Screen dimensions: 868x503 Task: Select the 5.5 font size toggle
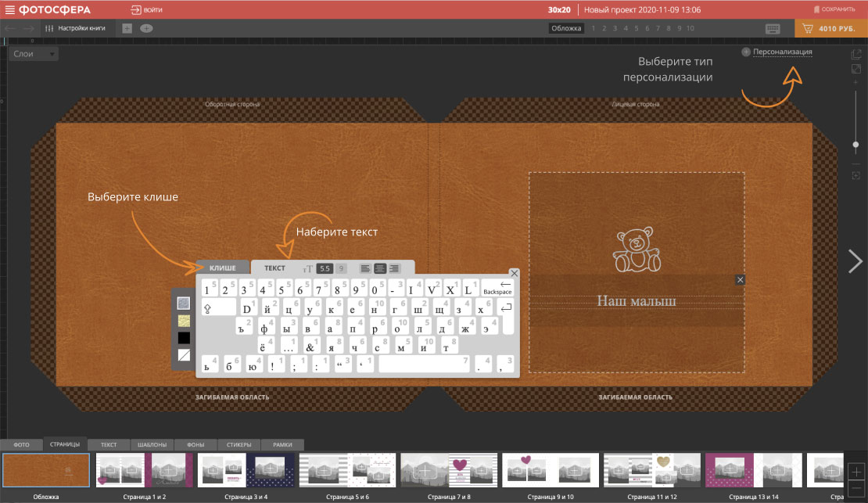[325, 268]
